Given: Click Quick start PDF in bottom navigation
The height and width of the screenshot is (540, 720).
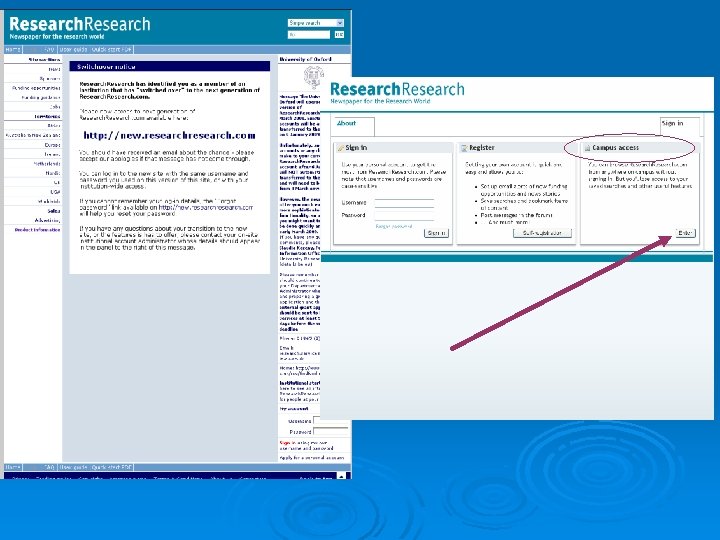Looking at the screenshot, I should click(112, 467).
